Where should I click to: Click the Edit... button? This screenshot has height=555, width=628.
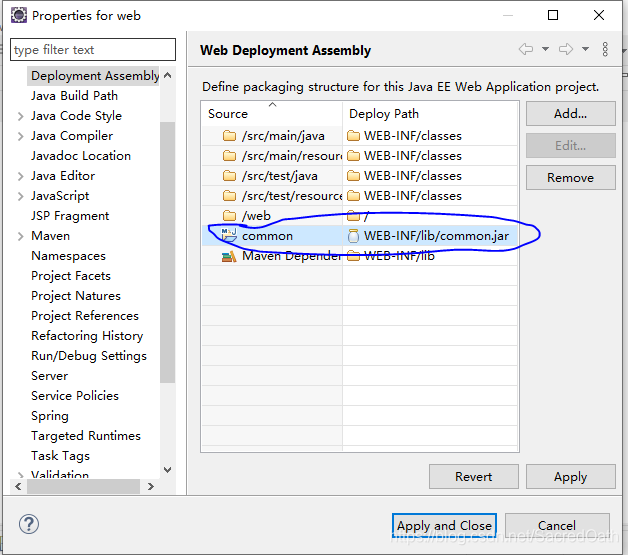click(570, 146)
